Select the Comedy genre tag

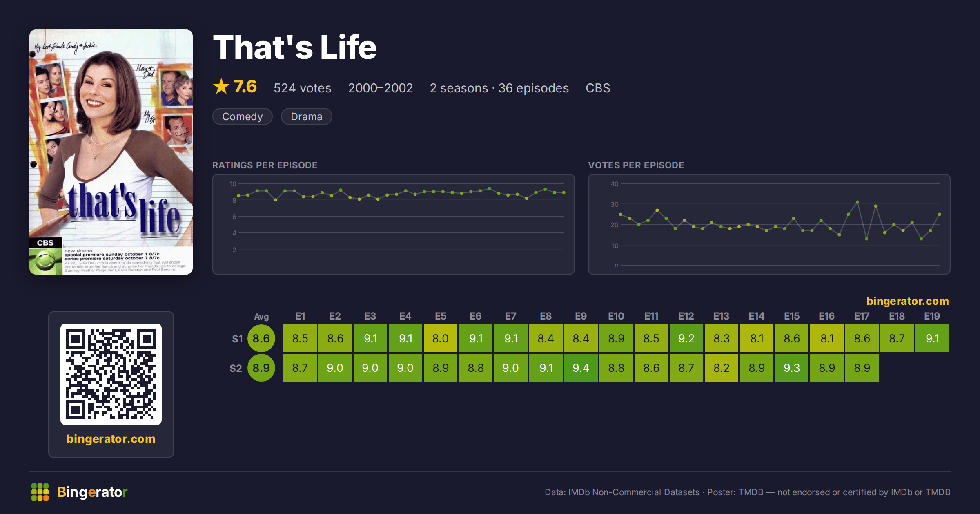click(243, 116)
